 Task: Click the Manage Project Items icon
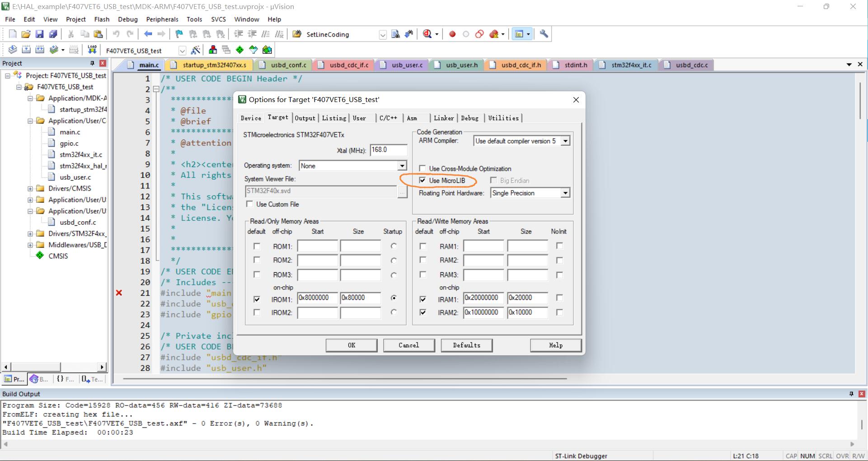[x=213, y=50]
